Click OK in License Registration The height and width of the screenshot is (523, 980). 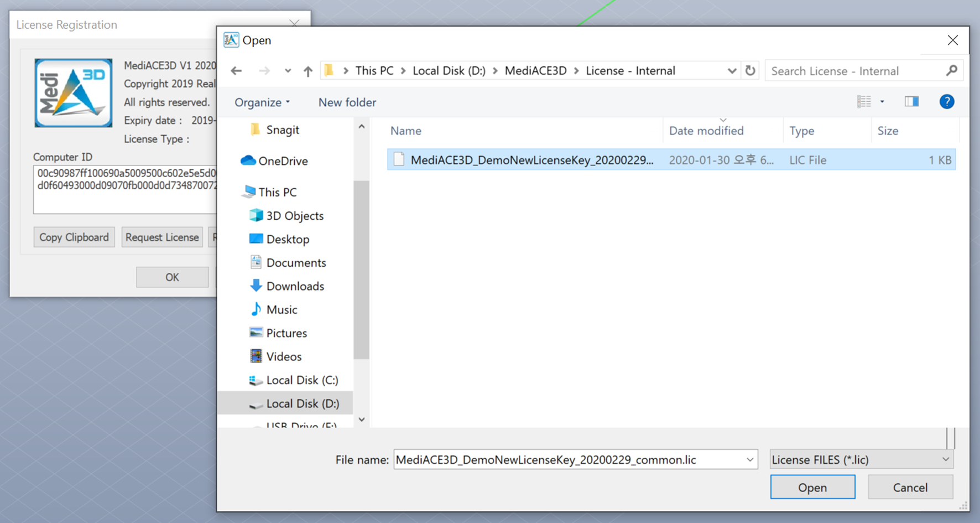pos(172,277)
